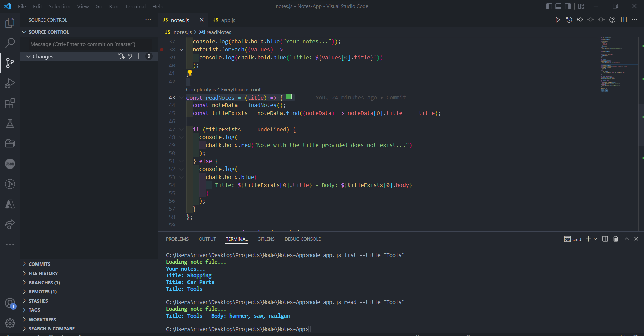Toggle the secondary side bar layout
Image resolution: width=644 pixels, height=336 pixels.
[x=568, y=6]
